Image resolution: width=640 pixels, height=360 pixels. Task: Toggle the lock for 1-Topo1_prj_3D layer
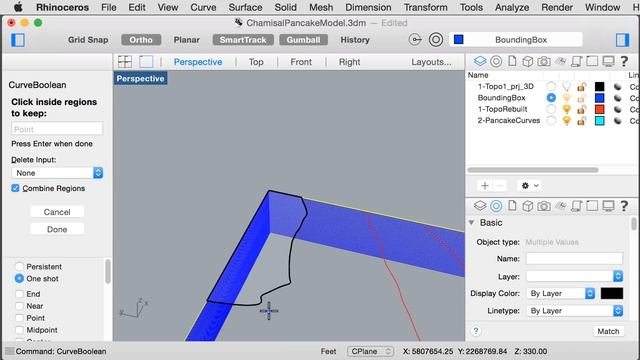(x=581, y=87)
